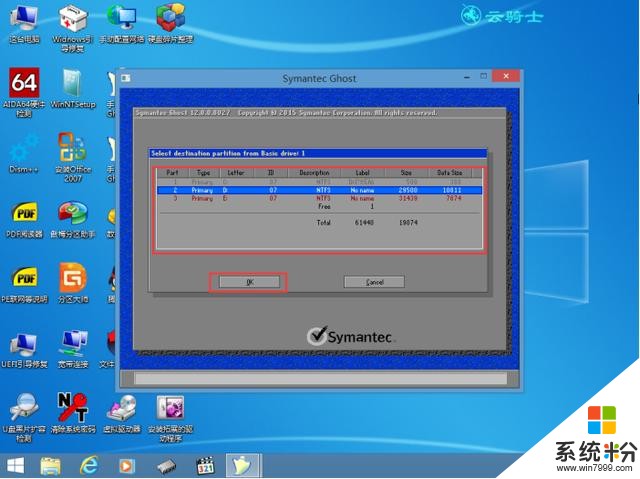The width and height of the screenshot is (640, 479).
Task: Click the Symantec Ghost window title bar icon
Action: click(x=126, y=78)
